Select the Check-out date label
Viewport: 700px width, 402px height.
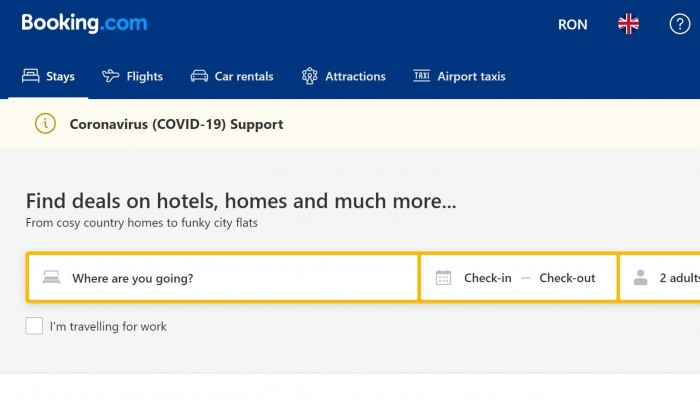(x=567, y=278)
